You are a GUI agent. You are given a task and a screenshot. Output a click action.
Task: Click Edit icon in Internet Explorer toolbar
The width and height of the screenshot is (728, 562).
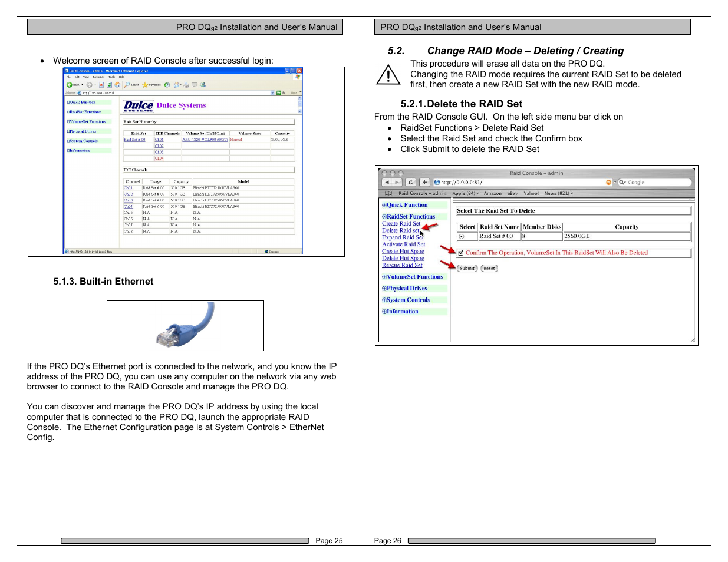195,85
